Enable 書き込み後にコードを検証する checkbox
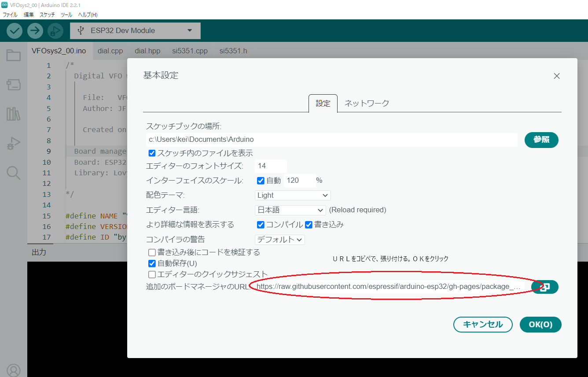Viewport: 588px width, 377px height. (152, 253)
